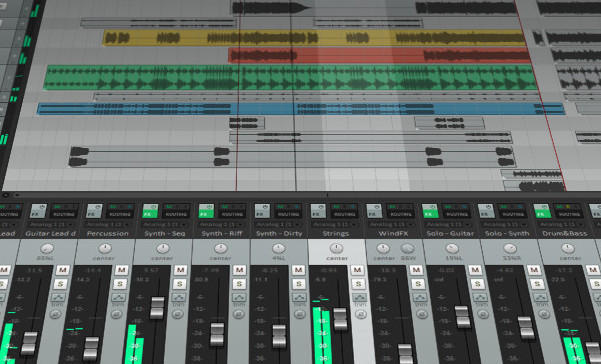This screenshot has height=364, width=601.
Task: Select the WindFX track name label
Action: tap(392, 233)
